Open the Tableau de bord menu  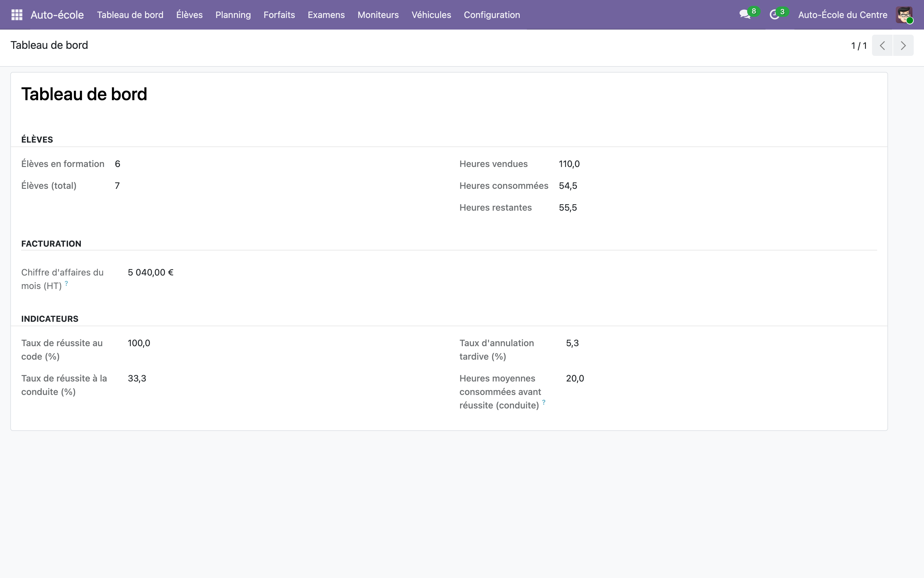(130, 15)
